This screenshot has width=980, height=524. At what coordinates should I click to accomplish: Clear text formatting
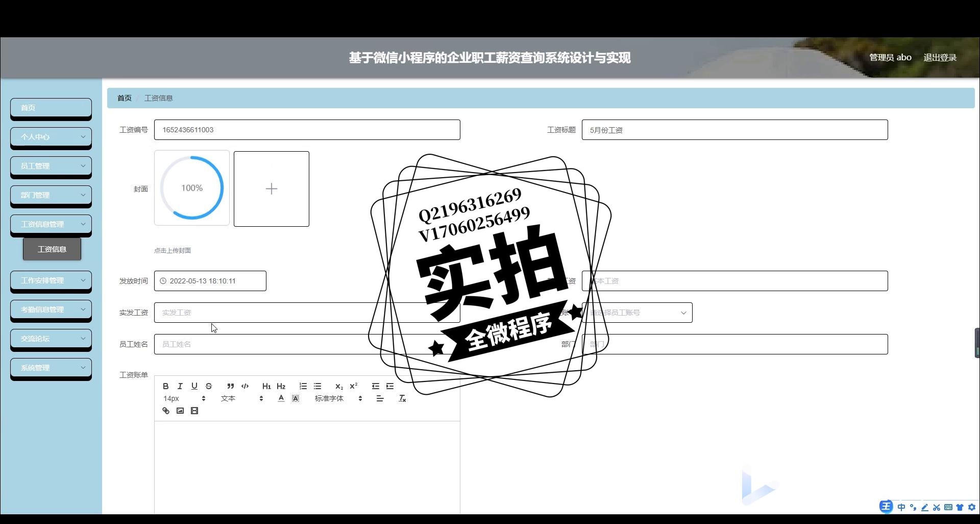point(402,398)
